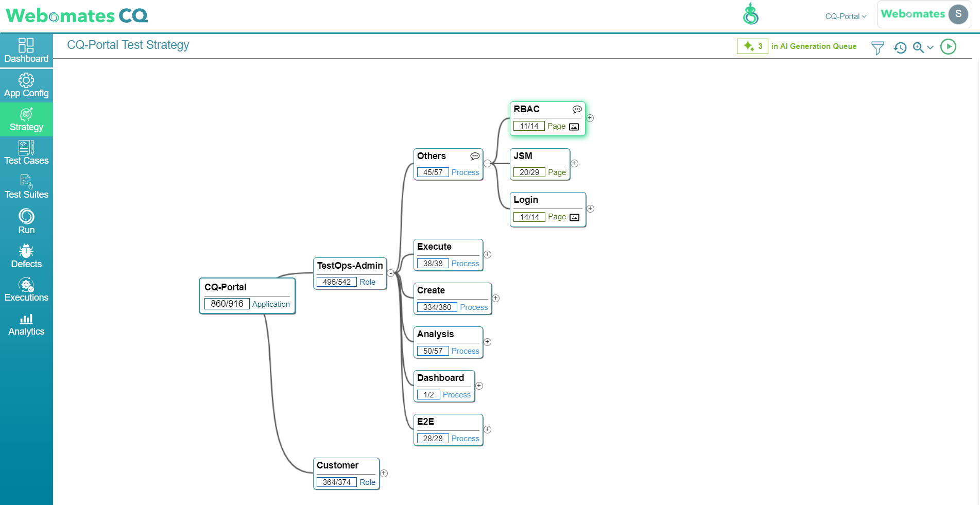The height and width of the screenshot is (505, 980).
Task: Click the 496/542 count on TestOps-Admin
Action: [x=337, y=282]
